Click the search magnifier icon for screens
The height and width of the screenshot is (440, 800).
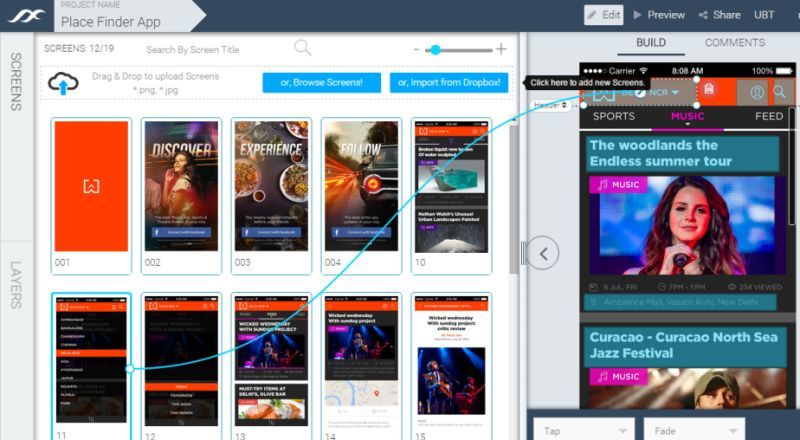click(302, 48)
